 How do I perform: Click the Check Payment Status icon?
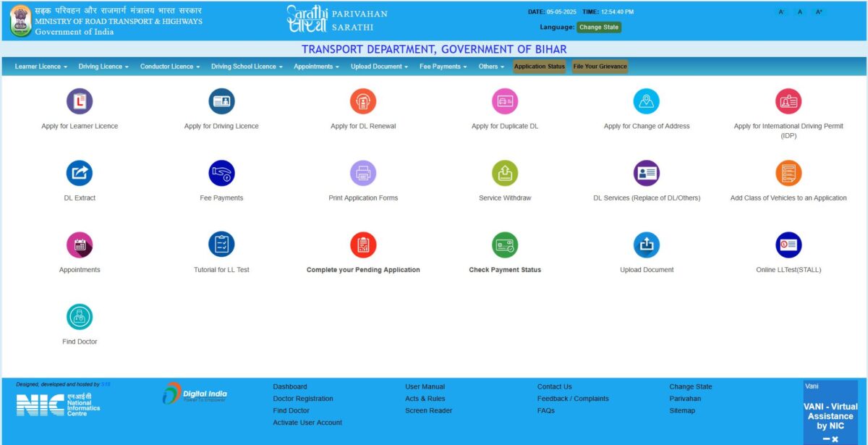point(505,245)
